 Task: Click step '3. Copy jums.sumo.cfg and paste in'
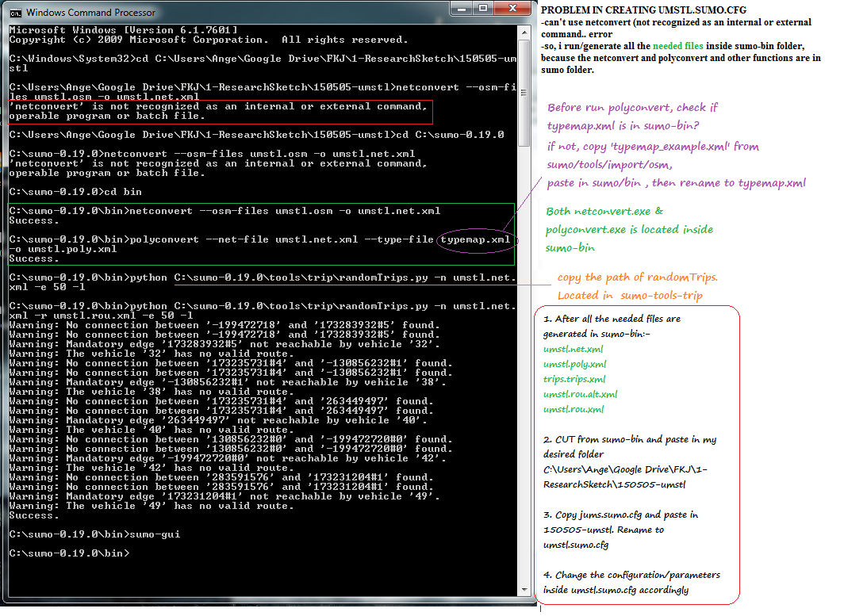point(620,515)
